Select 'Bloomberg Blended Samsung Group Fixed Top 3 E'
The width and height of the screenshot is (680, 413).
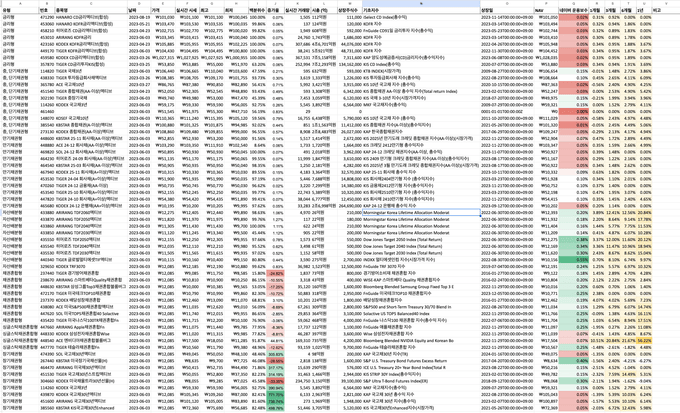click(x=421, y=287)
